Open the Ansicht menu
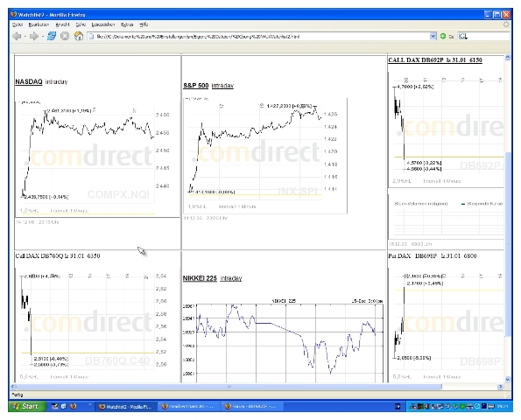The height and width of the screenshot is (420, 521). pos(62,24)
